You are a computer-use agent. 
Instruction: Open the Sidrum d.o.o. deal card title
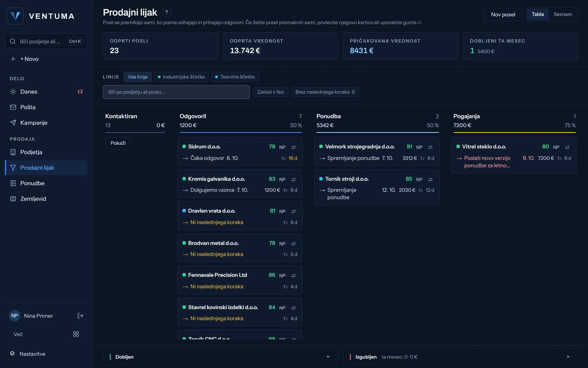tap(204, 147)
